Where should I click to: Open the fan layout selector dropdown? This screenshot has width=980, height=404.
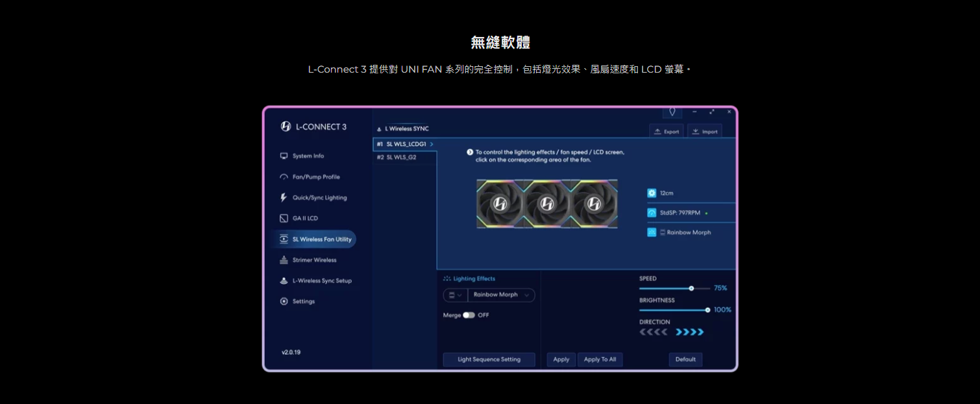455,295
